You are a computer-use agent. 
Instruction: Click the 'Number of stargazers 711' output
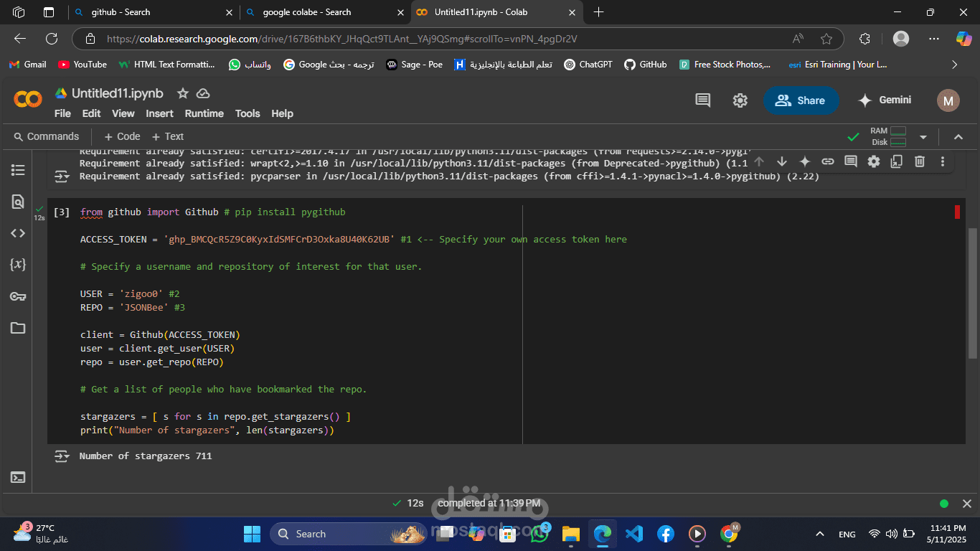point(146,456)
